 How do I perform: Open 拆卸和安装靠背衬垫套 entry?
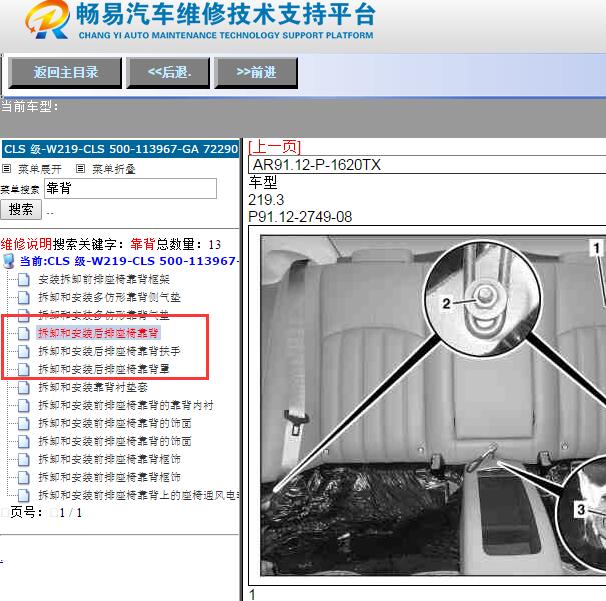click(x=93, y=387)
